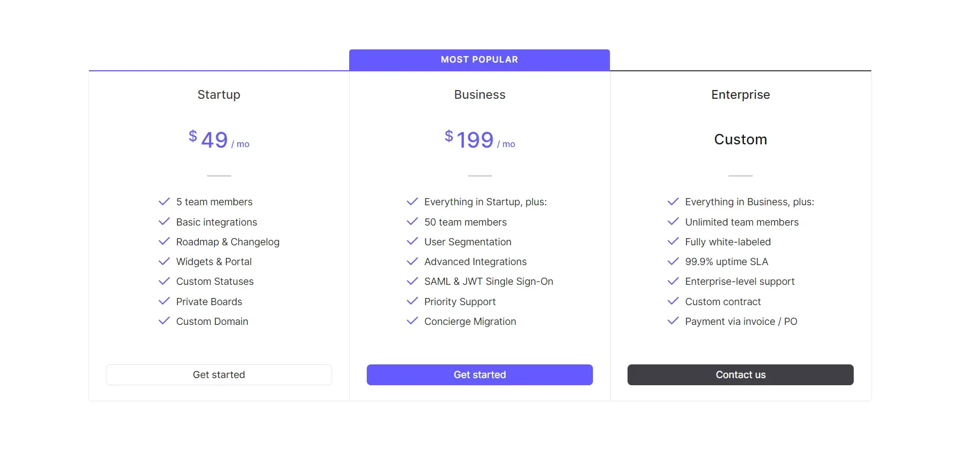Select the checkmark beside Roadmap & Changelog
The image size is (980, 450).
[x=164, y=241]
